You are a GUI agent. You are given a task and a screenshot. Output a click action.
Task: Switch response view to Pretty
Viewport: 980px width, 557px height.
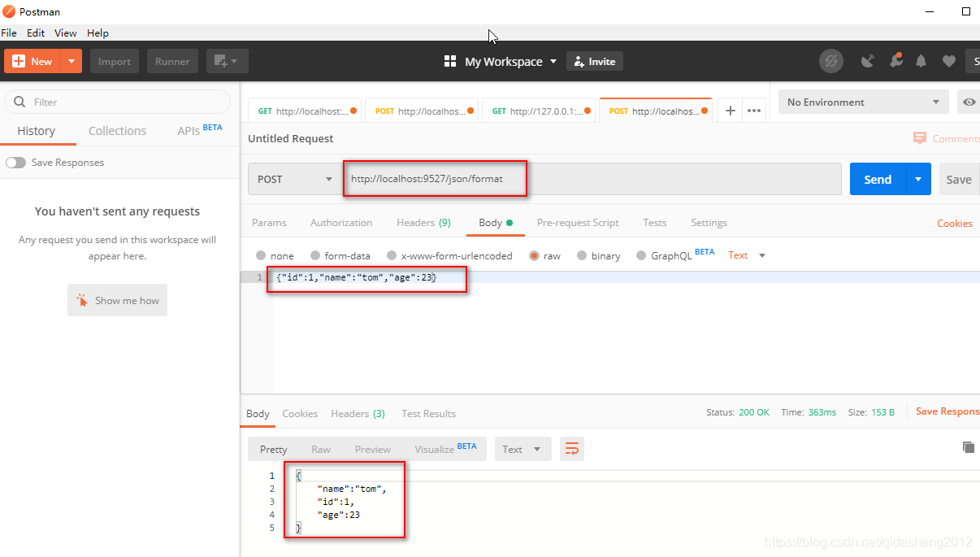point(274,449)
